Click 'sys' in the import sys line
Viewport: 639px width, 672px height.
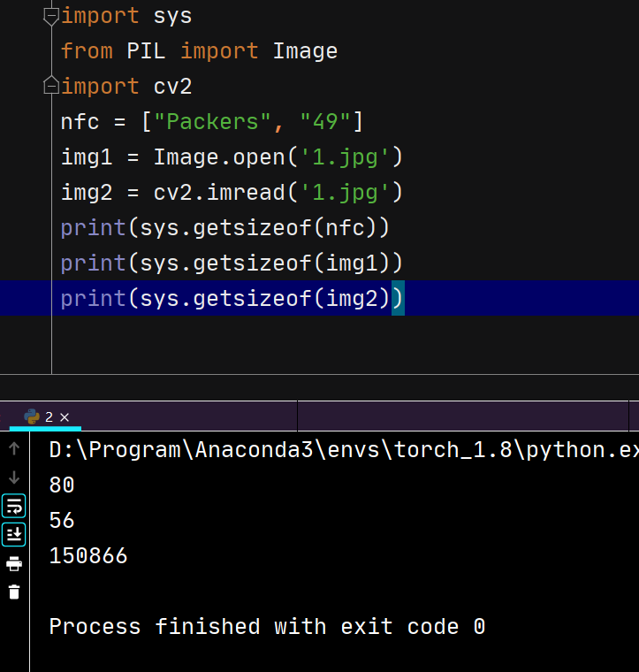click(x=172, y=16)
